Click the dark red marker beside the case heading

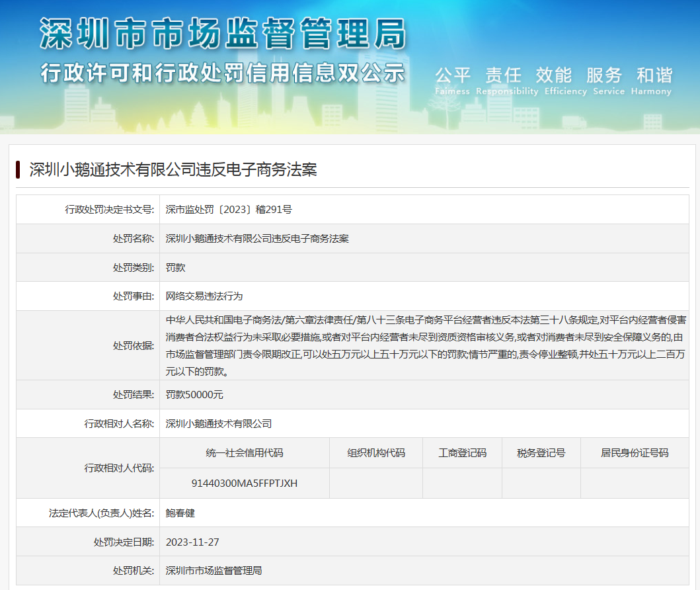(x=18, y=170)
